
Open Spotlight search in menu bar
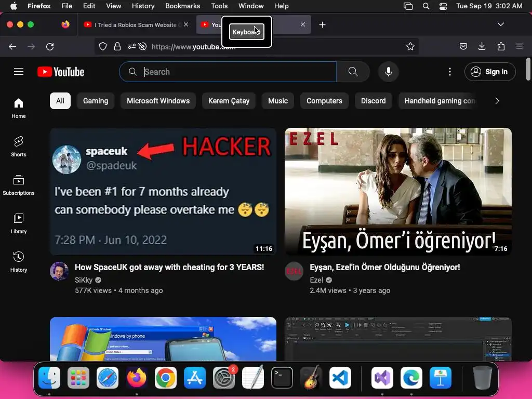tap(426, 6)
